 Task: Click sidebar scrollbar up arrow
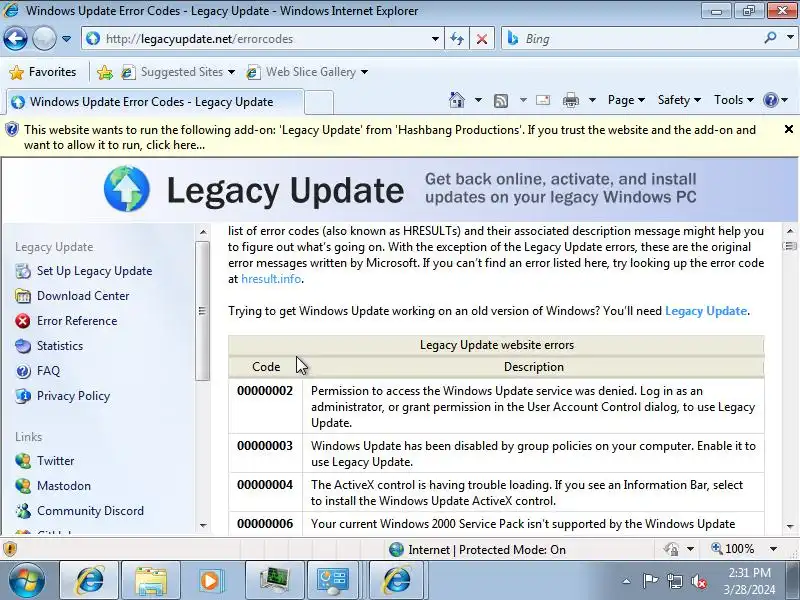(x=203, y=232)
